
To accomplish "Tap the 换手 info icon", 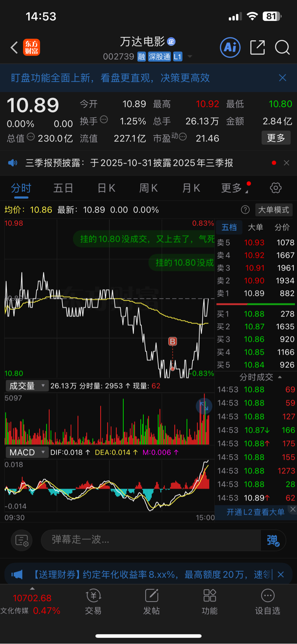I will (104, 120).
